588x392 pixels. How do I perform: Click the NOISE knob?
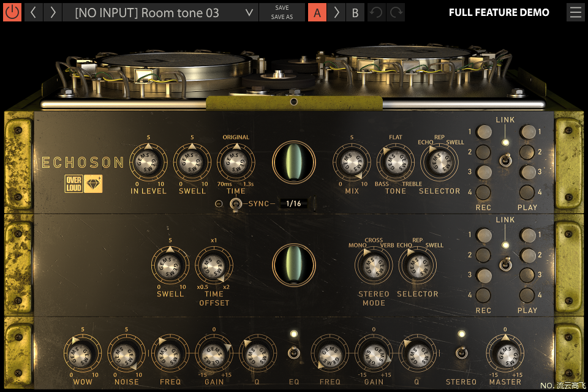coord(126,354)
